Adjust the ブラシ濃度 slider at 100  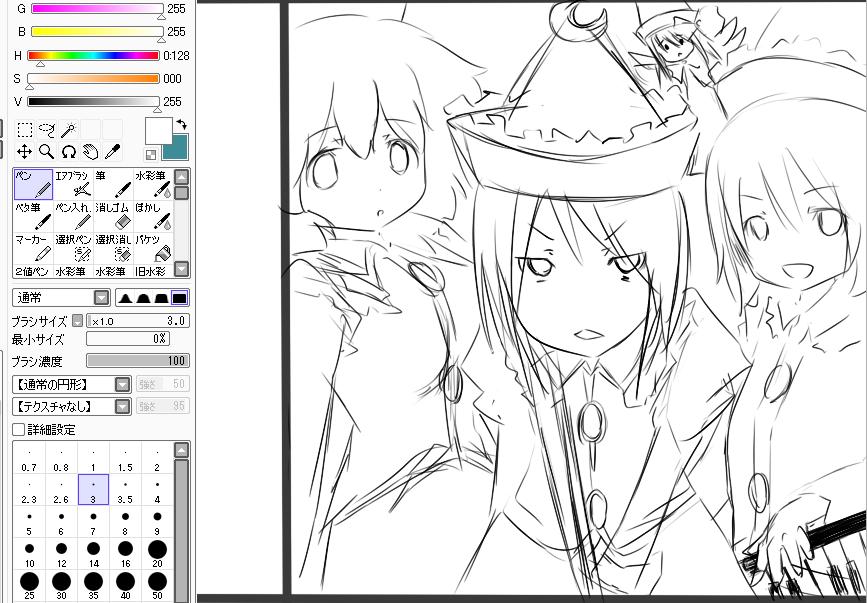tap(138, 361)
